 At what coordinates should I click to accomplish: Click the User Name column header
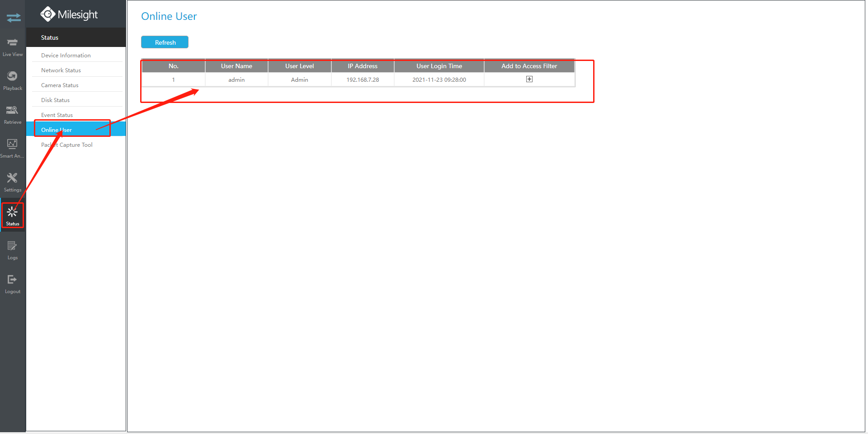(x=236, y=66)
